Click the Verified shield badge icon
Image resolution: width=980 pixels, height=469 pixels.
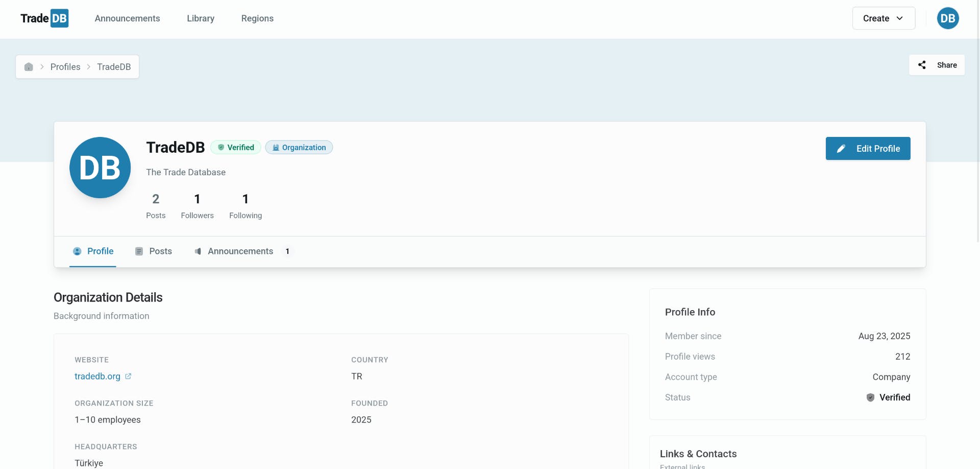tap(221, 148)
